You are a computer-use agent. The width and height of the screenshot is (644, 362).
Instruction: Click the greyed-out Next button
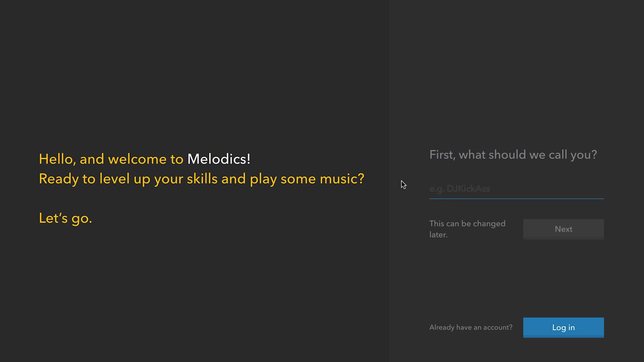(563, 229)
